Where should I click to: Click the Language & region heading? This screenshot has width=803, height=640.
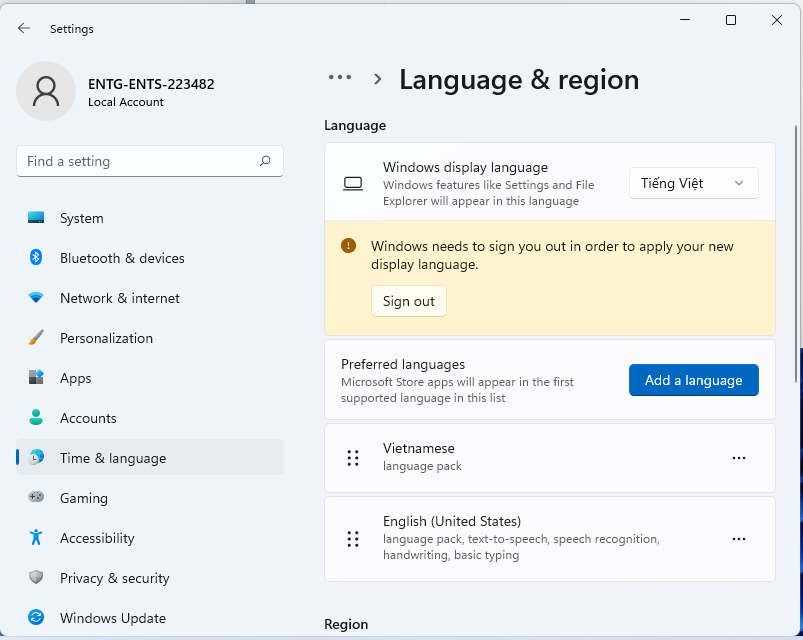519,80
